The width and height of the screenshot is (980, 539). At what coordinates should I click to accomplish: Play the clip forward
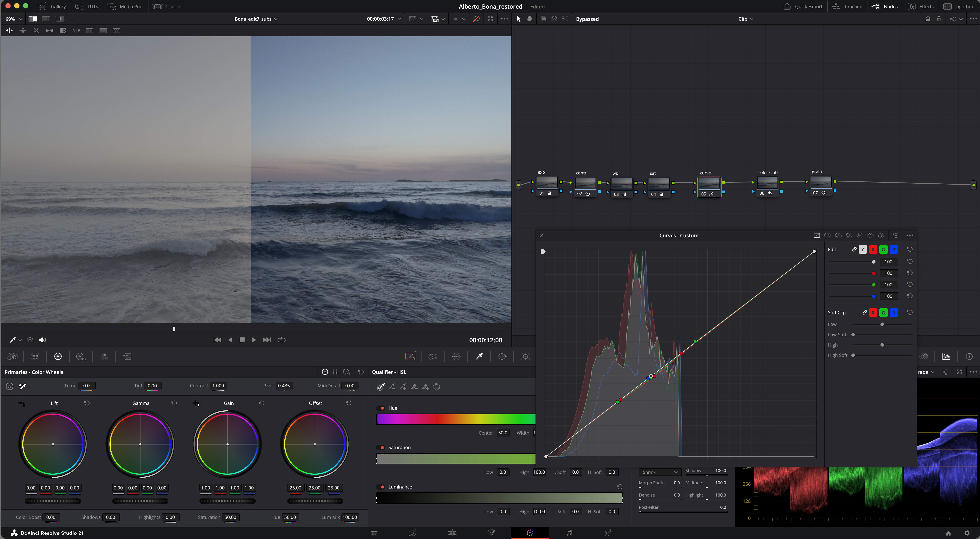[254, 340]
